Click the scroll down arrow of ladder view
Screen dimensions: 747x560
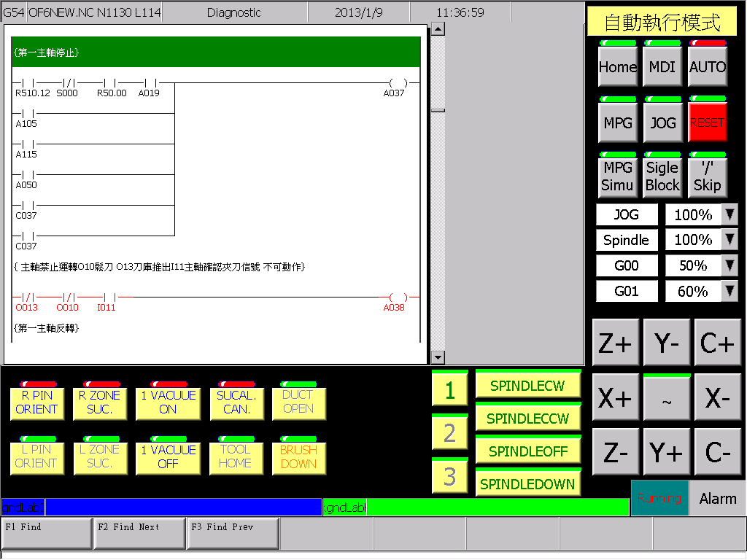(438, 357)
